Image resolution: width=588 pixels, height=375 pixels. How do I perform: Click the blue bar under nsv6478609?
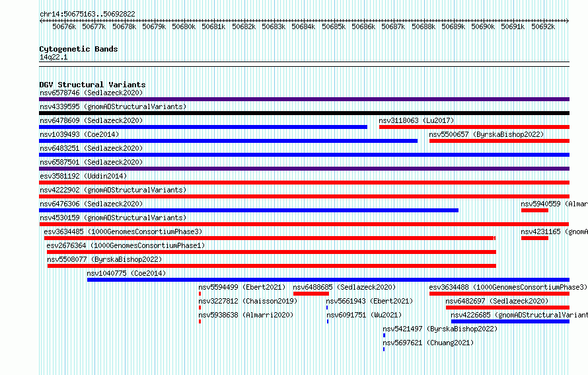click(x=203, y=127)
